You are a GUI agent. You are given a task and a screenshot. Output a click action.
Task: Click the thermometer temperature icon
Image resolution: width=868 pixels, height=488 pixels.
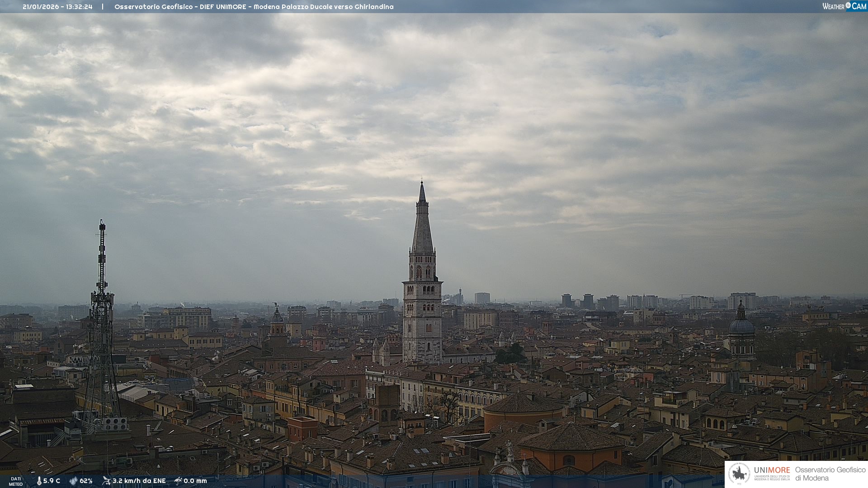click(x=39, y=481)
